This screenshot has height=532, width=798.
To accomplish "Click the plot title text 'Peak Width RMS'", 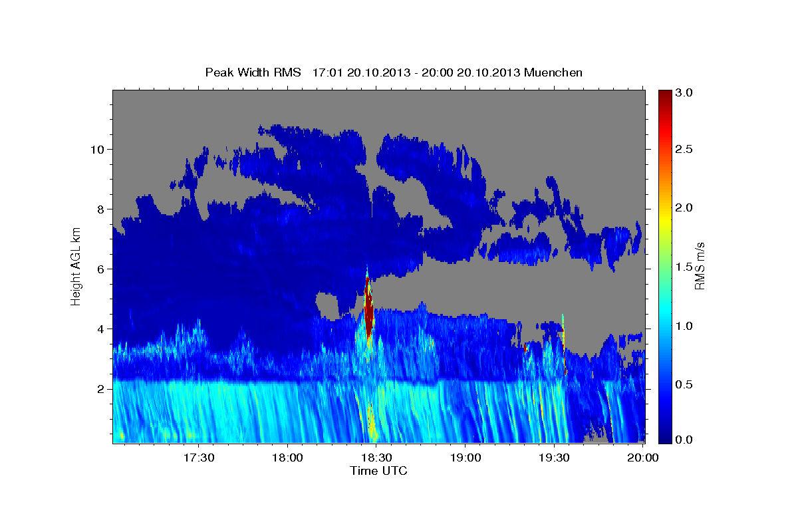I will click(253, 72).
